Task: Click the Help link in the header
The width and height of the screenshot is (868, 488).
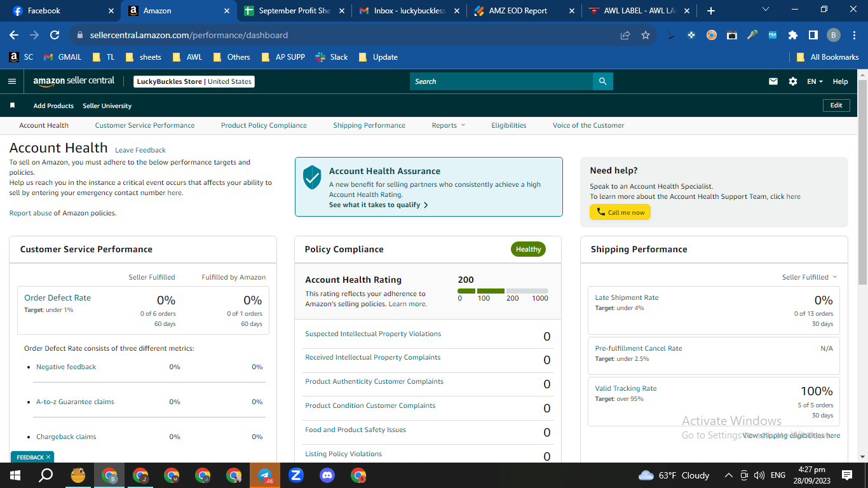Action: (840, 81)
